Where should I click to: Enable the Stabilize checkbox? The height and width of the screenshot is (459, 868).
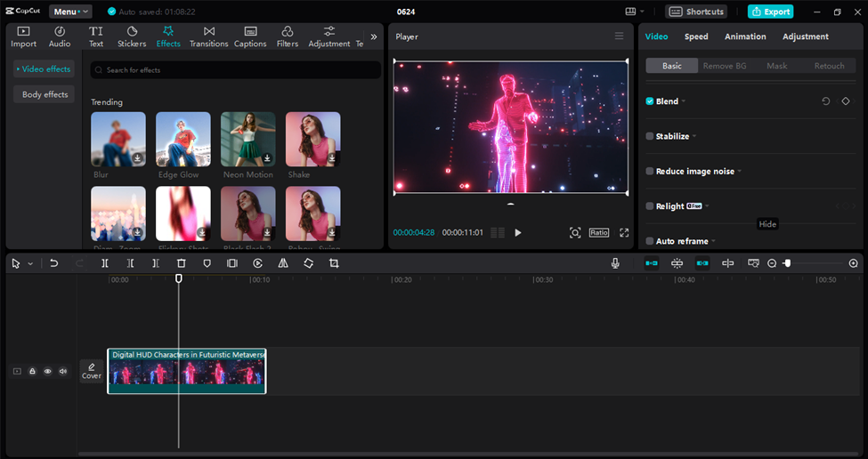point(650,136)
